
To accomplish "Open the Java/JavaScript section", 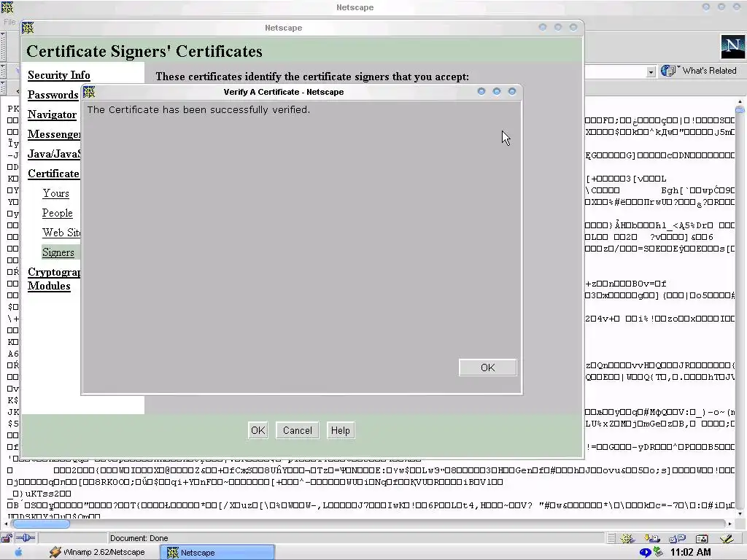I will point(54,154).
